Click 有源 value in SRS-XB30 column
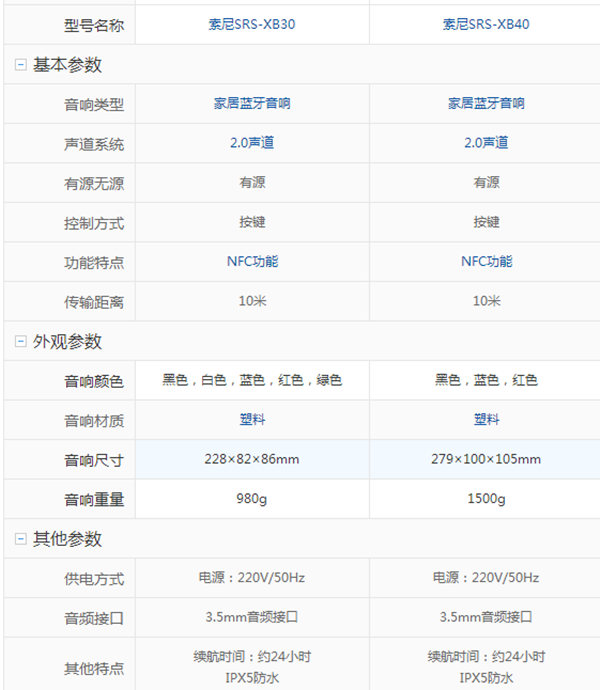This screenshot has width=600, height=690. 252,182
